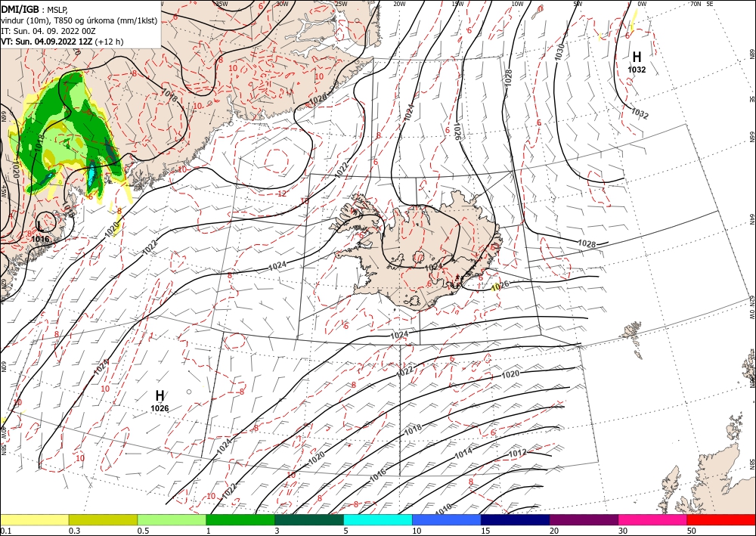Click the purple 20–30 legend swatch
This screenshot has height=536, width=756.
[x=584, y=519]
